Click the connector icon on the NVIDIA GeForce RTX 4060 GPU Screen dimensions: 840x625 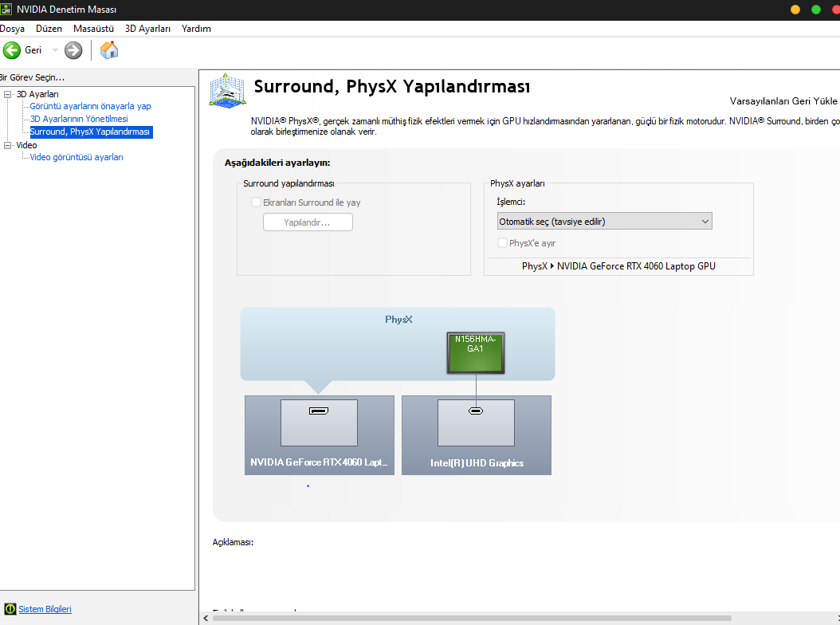(x=319, y=411)
